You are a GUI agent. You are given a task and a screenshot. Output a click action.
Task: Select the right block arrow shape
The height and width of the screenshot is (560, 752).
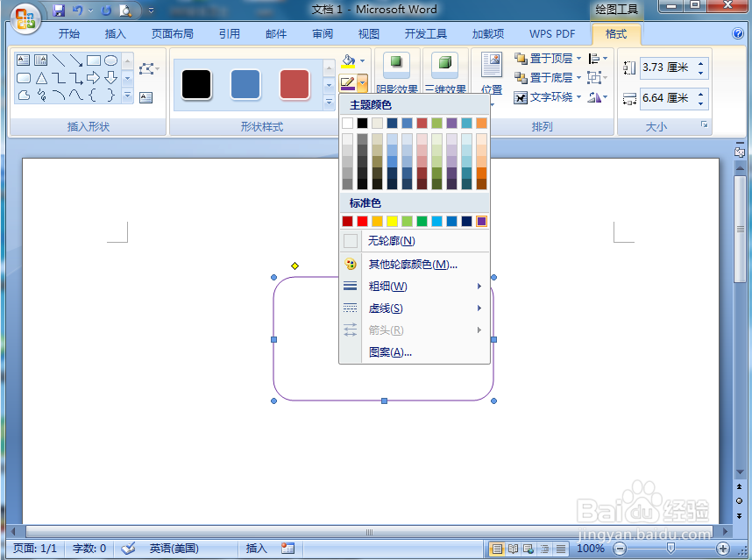click(94, 78)
